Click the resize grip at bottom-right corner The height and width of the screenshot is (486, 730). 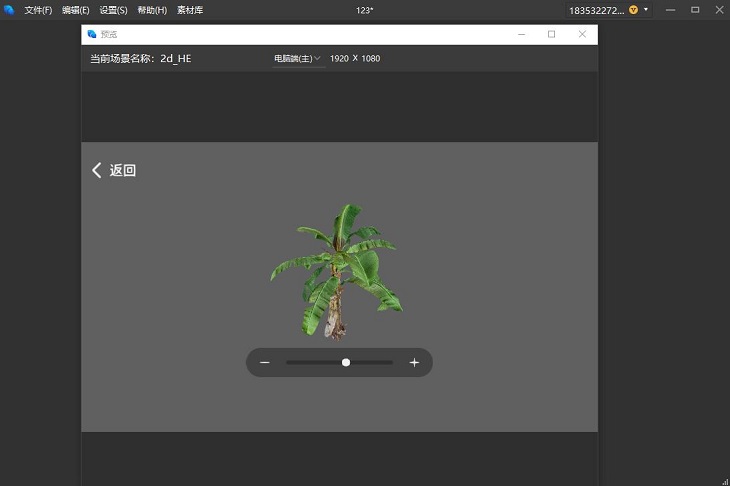[723, 479]
